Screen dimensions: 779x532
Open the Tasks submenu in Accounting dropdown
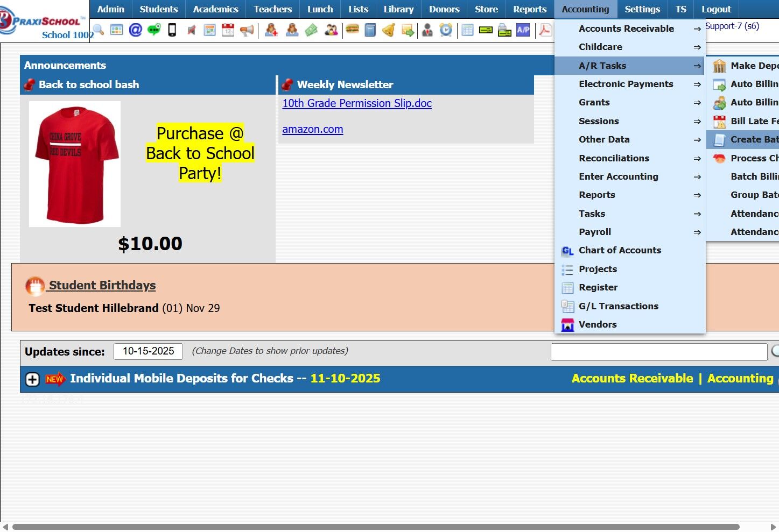630,214
